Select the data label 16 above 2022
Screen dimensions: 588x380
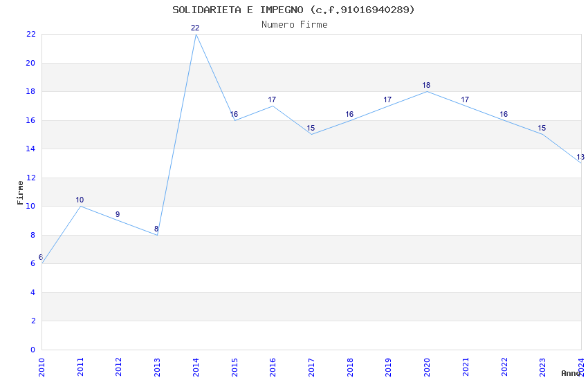coord(503,114)
